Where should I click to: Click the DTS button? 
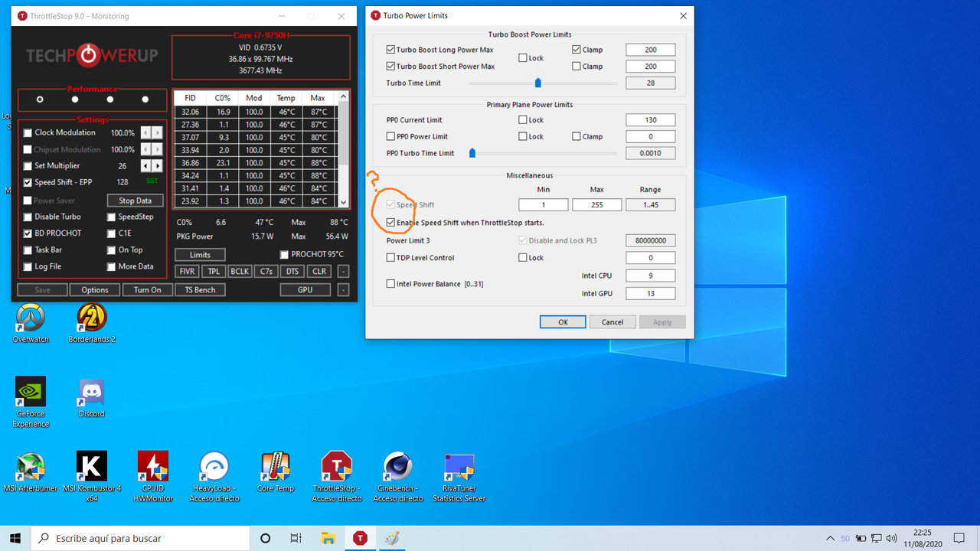[x=292, y=272]
